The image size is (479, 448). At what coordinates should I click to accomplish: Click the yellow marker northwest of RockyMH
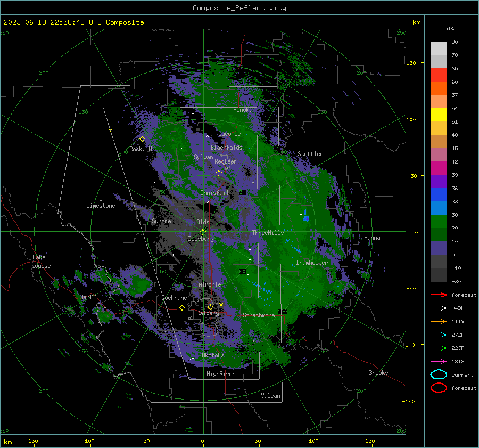tap(111, 130)
